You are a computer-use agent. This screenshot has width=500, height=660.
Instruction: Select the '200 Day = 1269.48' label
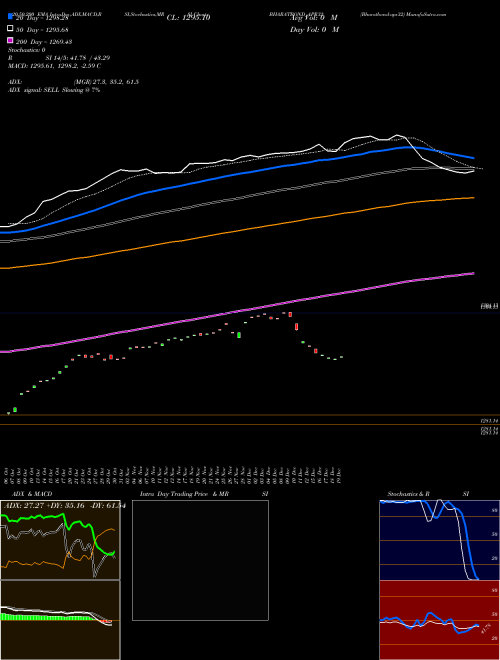(x=44, y=42)
